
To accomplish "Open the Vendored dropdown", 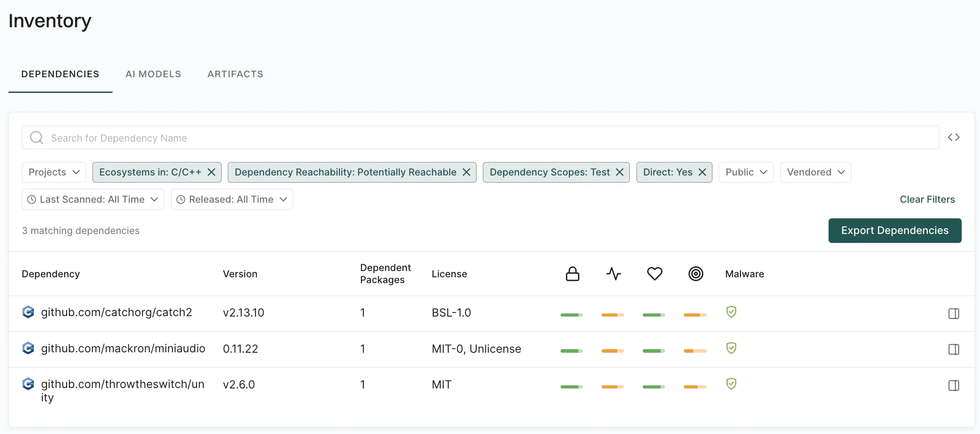I will [x=815, y=172].
